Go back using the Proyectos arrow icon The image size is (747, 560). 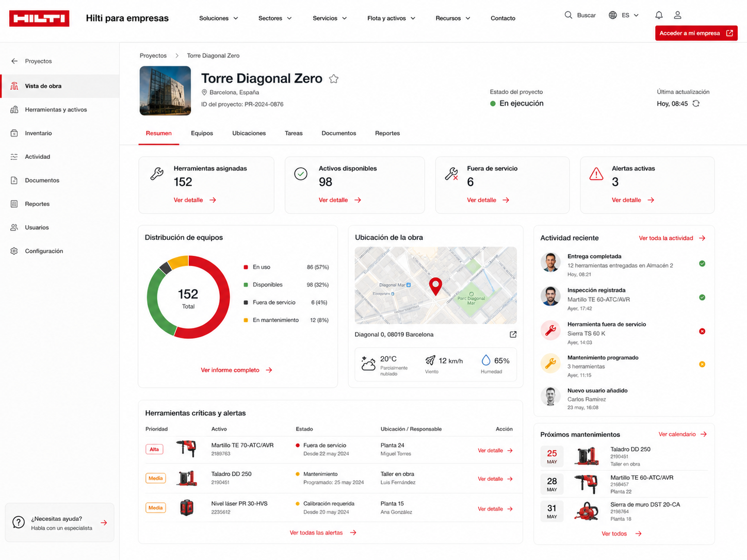(14, 61)
